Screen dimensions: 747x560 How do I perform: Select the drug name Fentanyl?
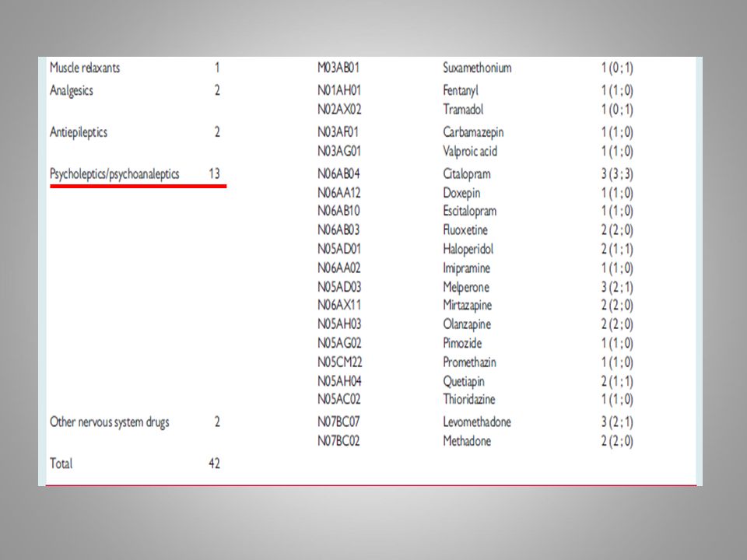(460, 90)
